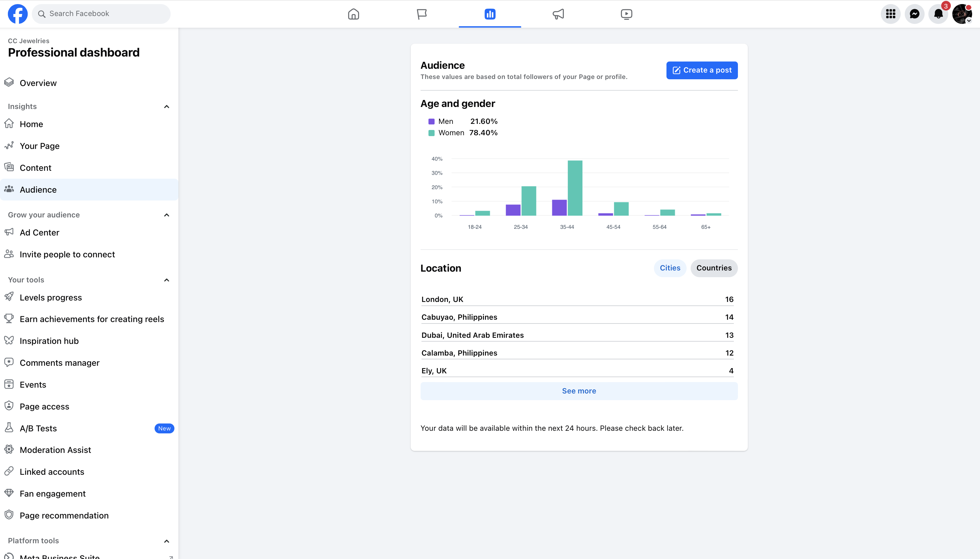
Task: Click the purple Men legend swatch
Action: click(x=431, y=122)
